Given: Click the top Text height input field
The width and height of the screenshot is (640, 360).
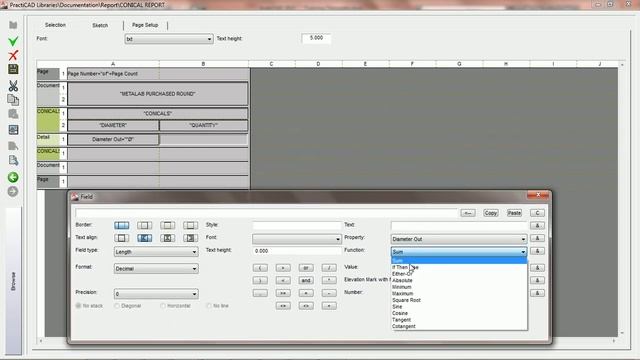Looking at the screenshot, I should tap(316, 38).
